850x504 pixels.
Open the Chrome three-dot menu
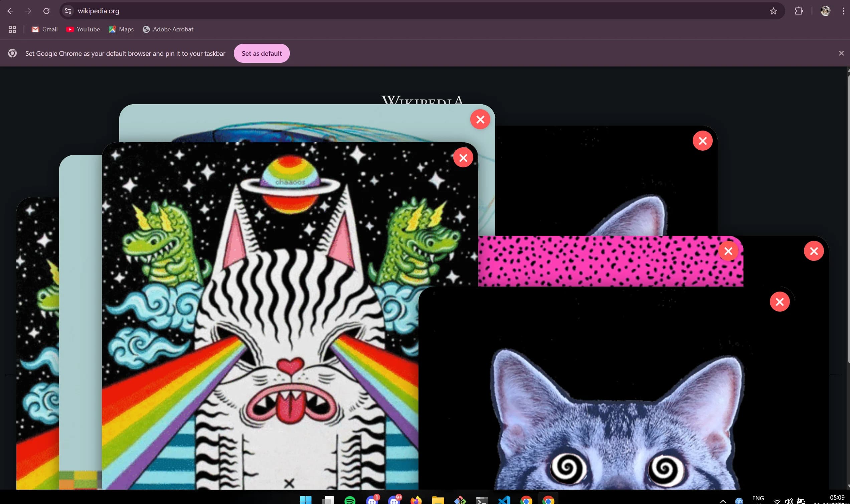coord(843,11)
